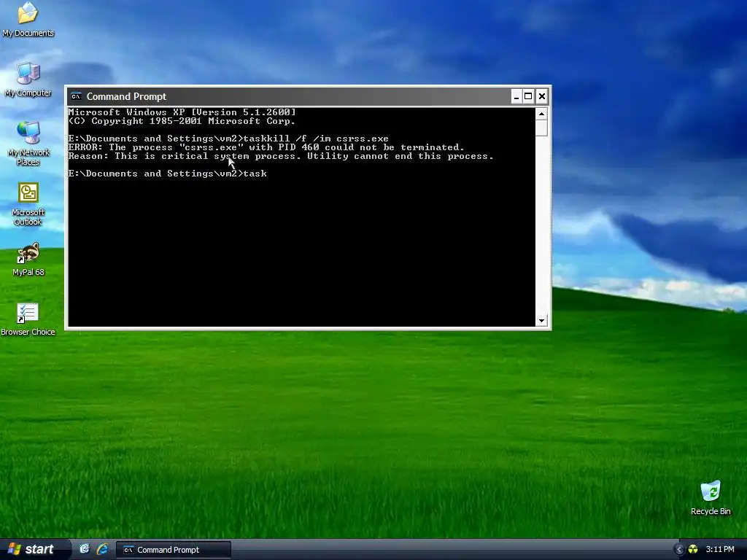
Task: Click the 'ERROR: The process "csrss.exe"' line
Action: [x=266, y=147]
